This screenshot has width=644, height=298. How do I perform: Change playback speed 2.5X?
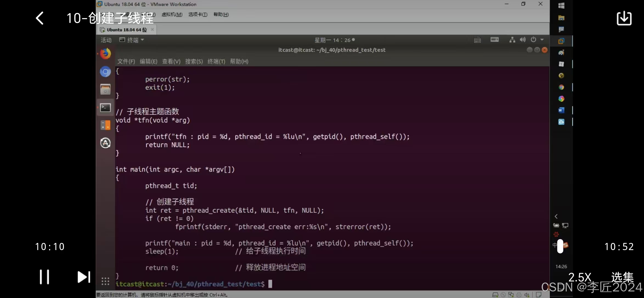click(580, 277)
